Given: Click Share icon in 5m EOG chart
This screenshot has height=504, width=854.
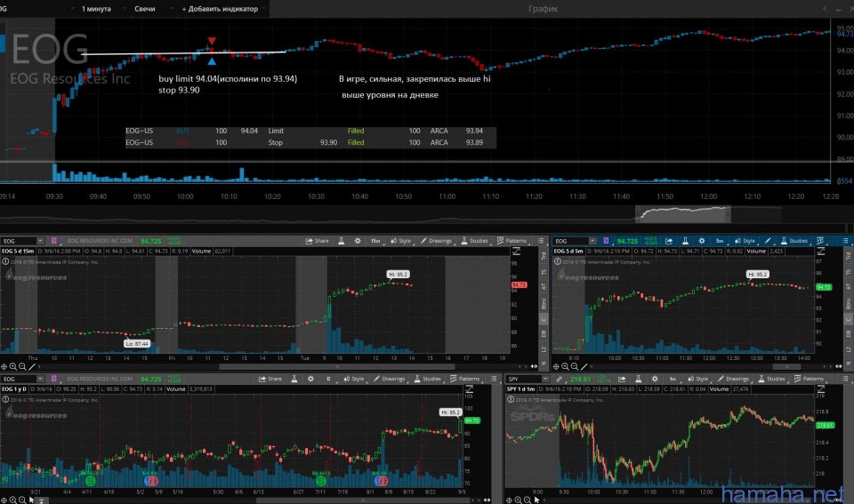Looking at the screenshot, I should click(668, 241).
